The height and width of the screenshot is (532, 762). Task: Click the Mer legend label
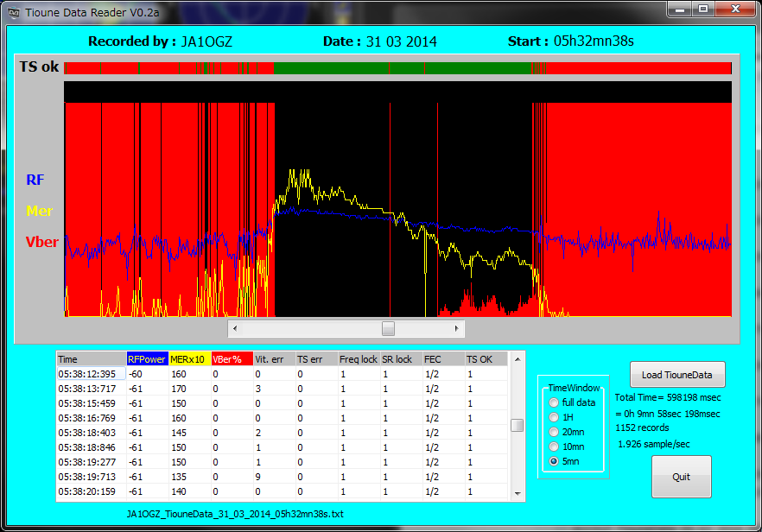(x=40, y=211)
